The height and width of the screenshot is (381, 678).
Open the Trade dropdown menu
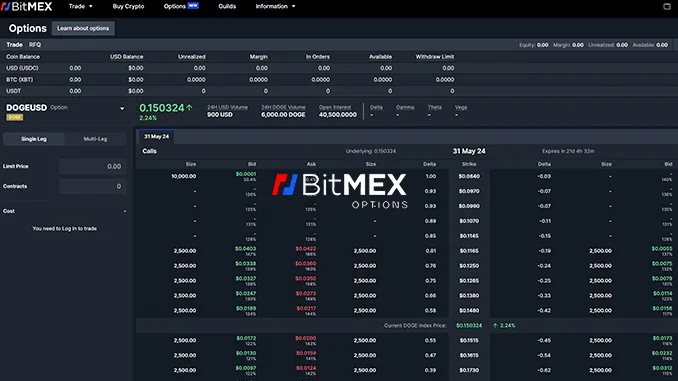point(80,6)
